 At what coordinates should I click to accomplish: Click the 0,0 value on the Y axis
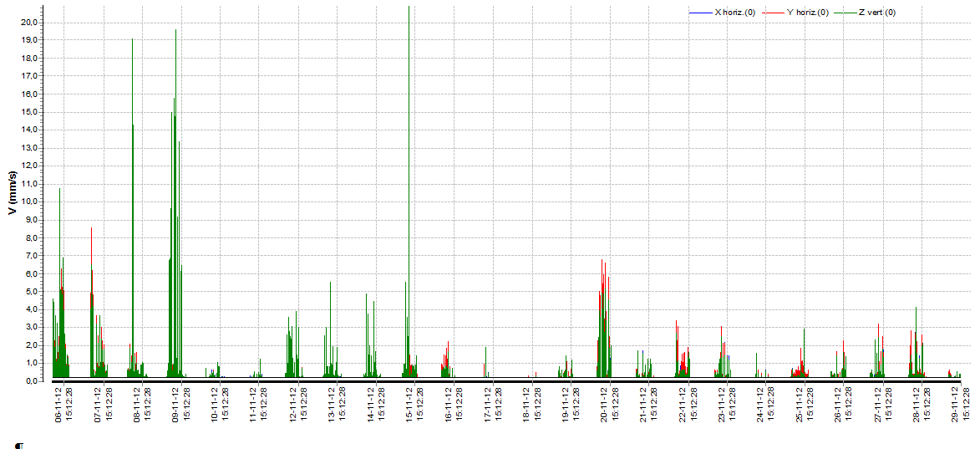tap(31, 380)
